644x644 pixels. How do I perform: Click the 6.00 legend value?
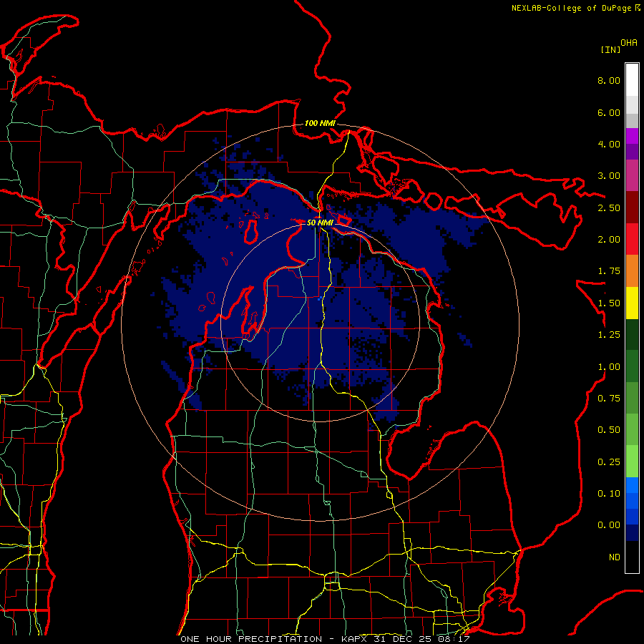coord(609,112)
